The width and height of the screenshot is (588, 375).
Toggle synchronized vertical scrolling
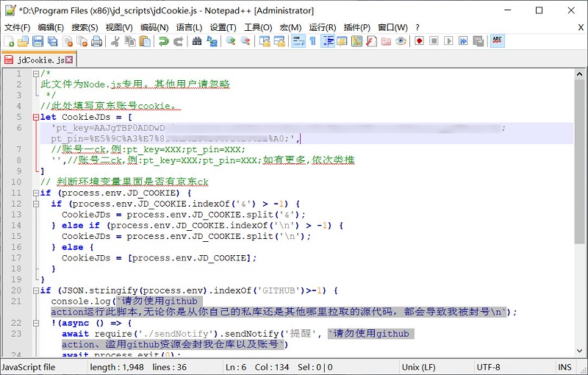265,41
